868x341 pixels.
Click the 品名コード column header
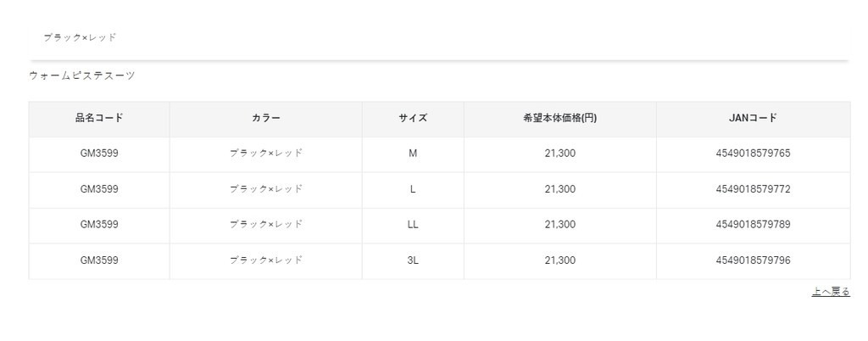pos(99,118)
